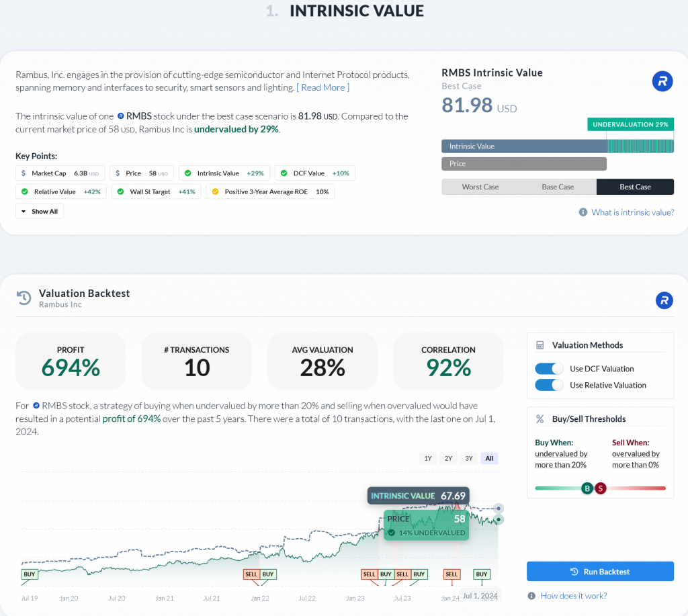
Task: Click the calculator icon in Valuation Methods
Action: click(x=540, y=345)
